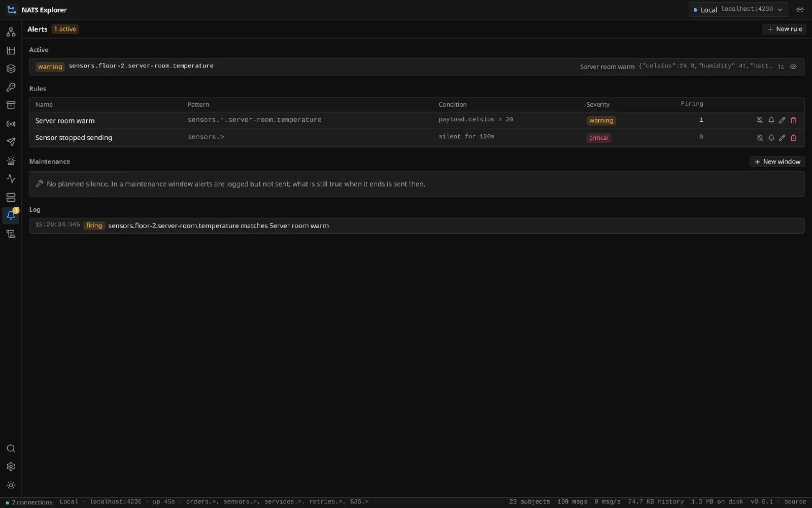
Task: Delete the Sensor stopped sending rule
Action: tap(793, 138)
